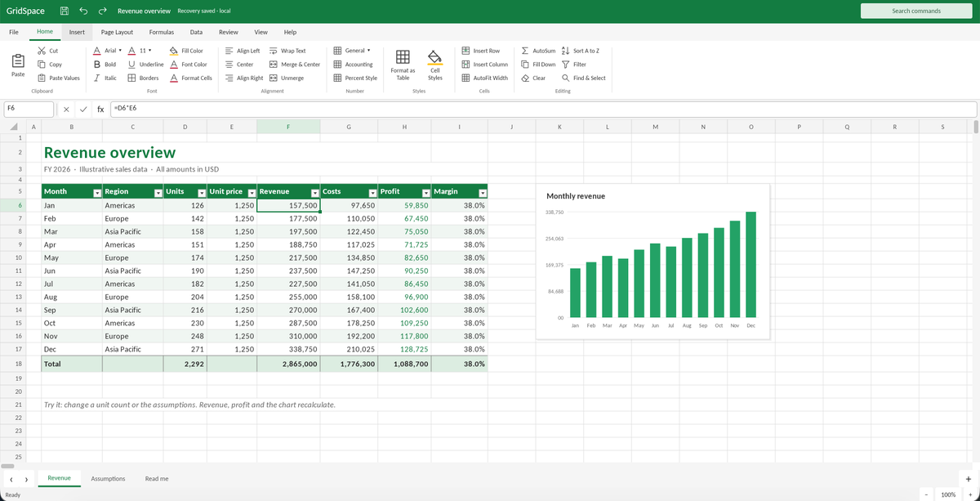The height and width of the screenshot is (501, 980).
Task: Click the Name Box showing F6
Action: (29, 109)
